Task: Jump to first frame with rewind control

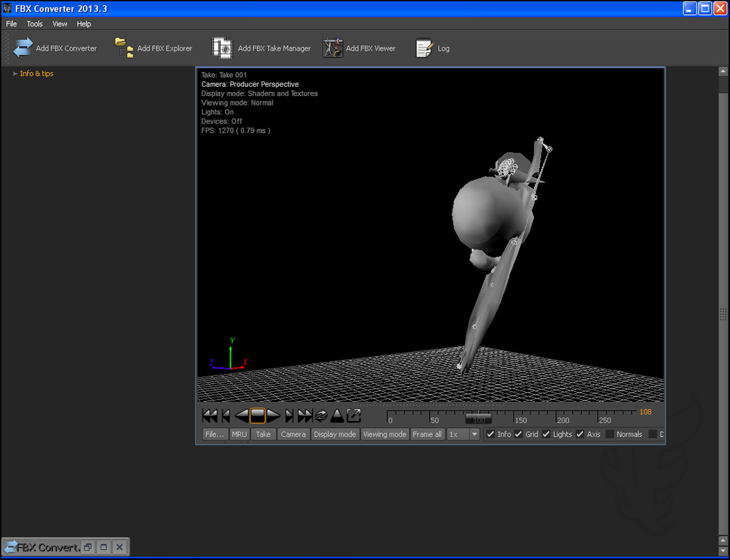Action: coord(210,415)
